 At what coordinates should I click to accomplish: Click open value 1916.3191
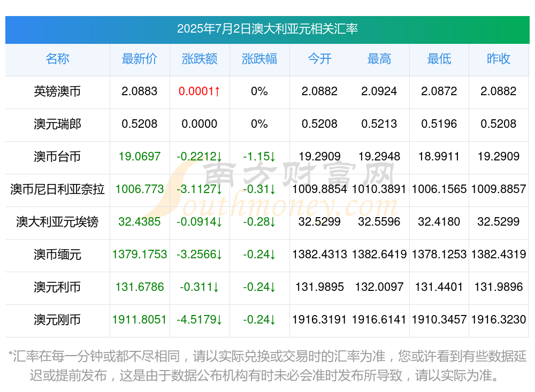[x=319, y=320]
